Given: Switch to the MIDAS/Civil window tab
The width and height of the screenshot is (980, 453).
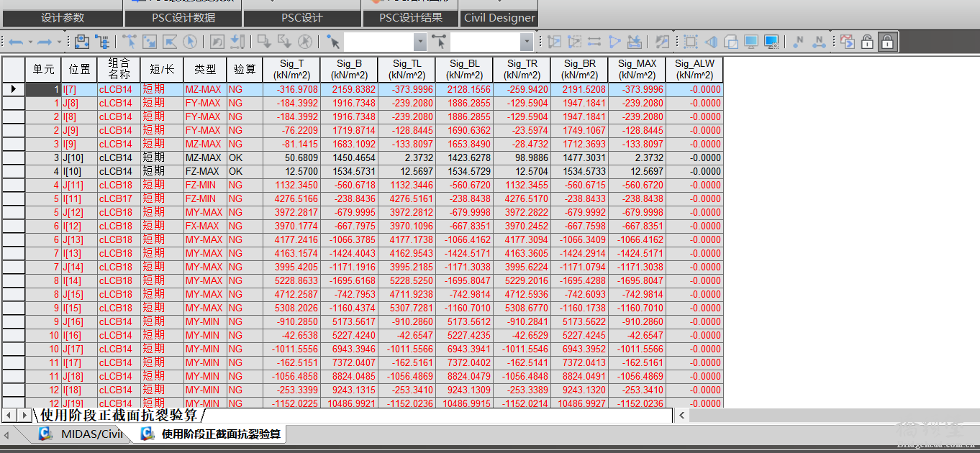Looking at the screenshot, I should [x=81, y=434].
